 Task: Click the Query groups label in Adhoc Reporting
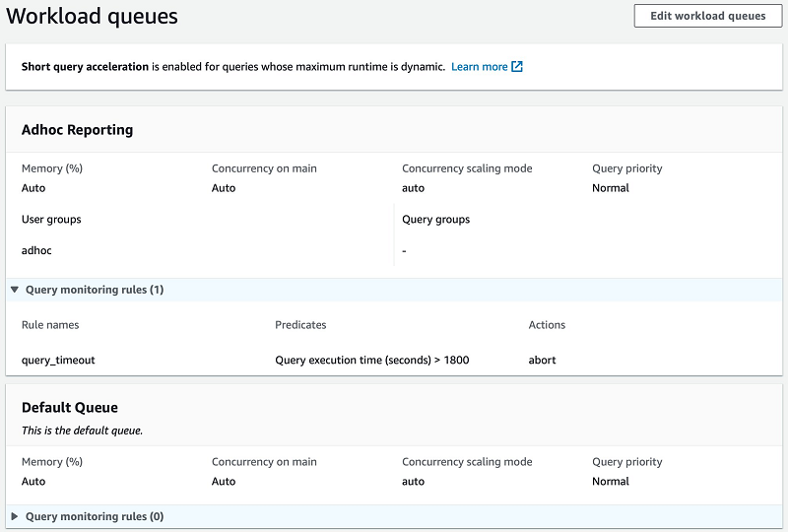(x=435, y=219)
